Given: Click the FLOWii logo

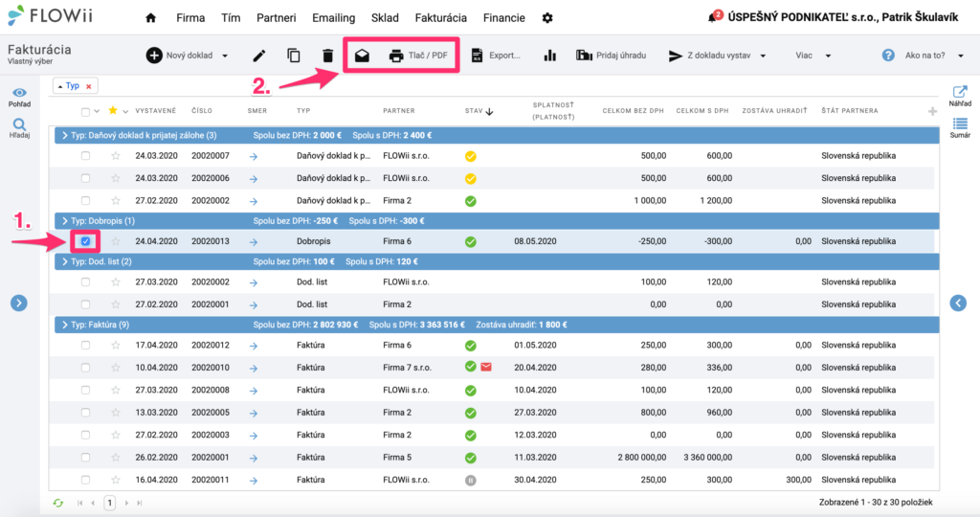Looking at the screenshot, I should 50,15.
